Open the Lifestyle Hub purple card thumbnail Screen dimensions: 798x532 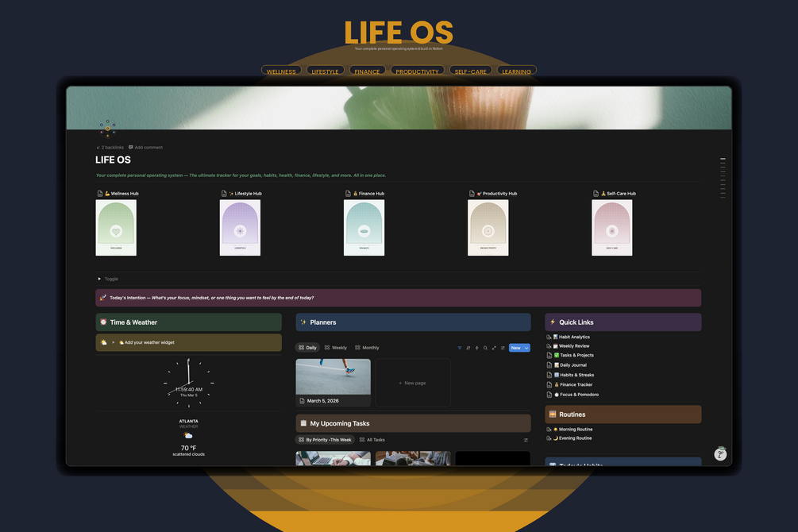[x=241, y=228]
